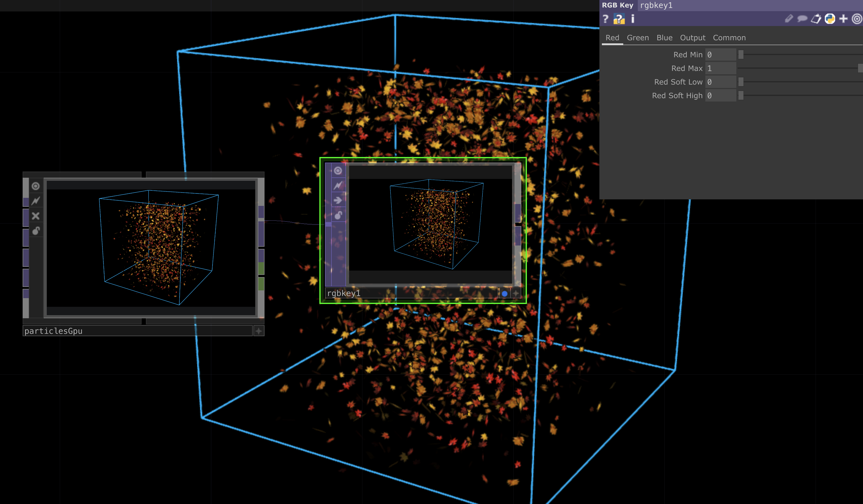Toggle viewer active flag on rgbkey1 node

pos(338,171)
